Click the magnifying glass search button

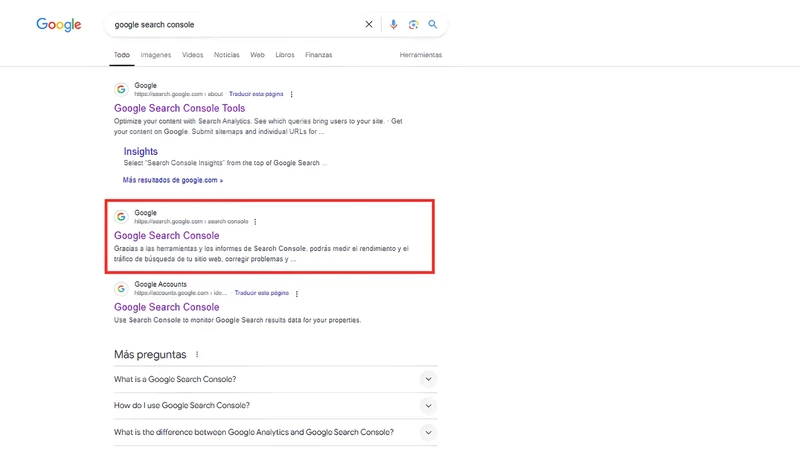433,24
